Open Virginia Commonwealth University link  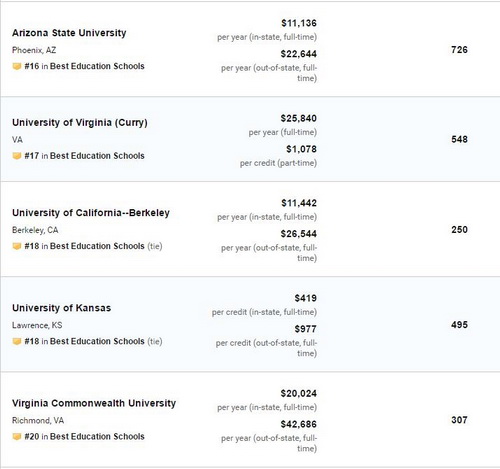pos(94,403)
